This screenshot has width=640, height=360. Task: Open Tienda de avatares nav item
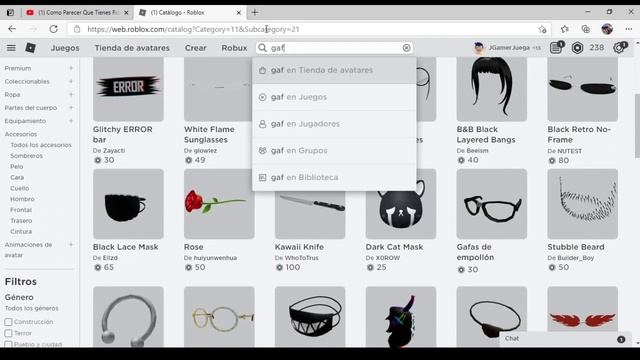tap(132, 48)
